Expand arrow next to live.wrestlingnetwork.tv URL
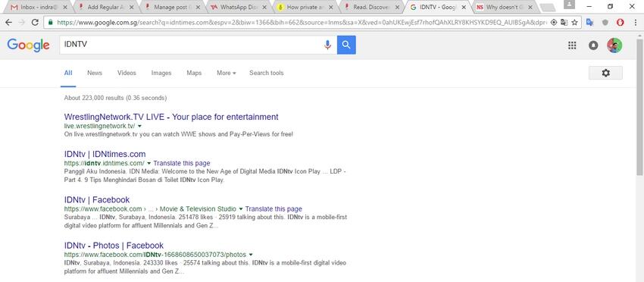644x282 pixels. coord(139,126)
